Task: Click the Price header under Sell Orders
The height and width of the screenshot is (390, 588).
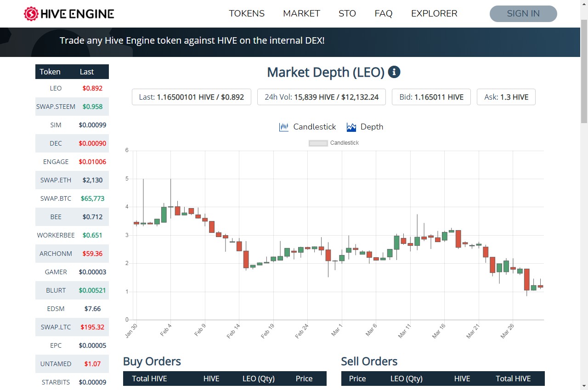Action: (x=357, y=379)
